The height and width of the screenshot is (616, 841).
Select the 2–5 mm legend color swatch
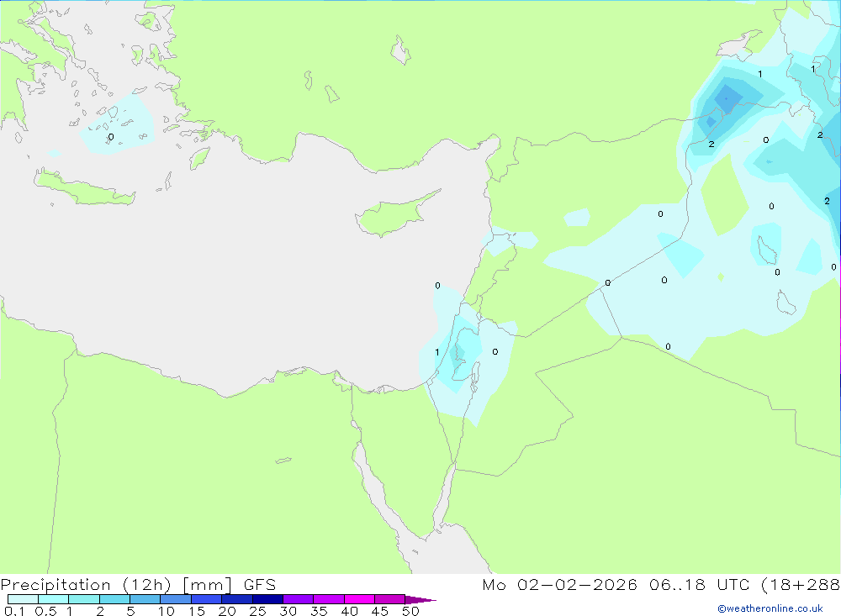114,599
